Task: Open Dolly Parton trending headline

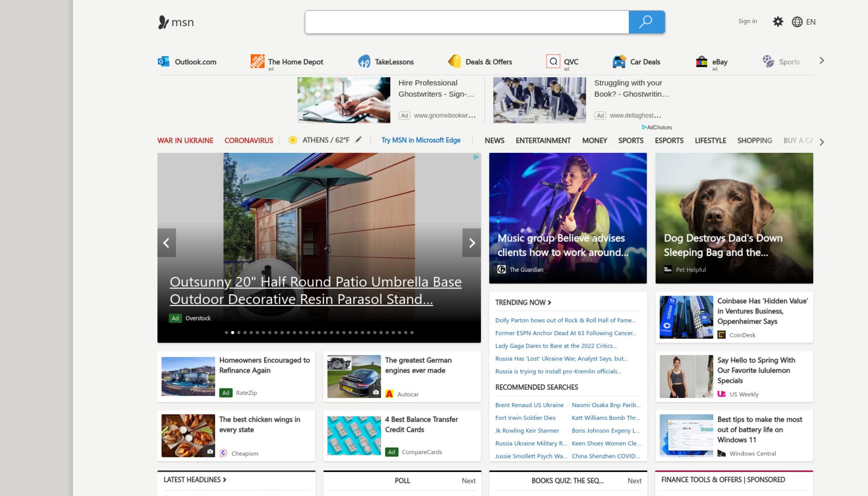Action: tap(565, 320)
